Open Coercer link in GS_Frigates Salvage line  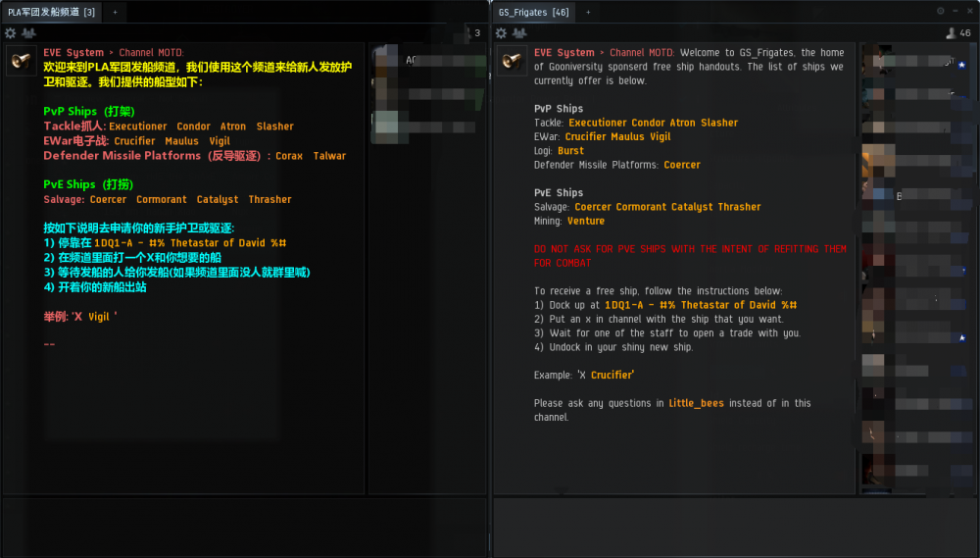[x=593, y=207]
